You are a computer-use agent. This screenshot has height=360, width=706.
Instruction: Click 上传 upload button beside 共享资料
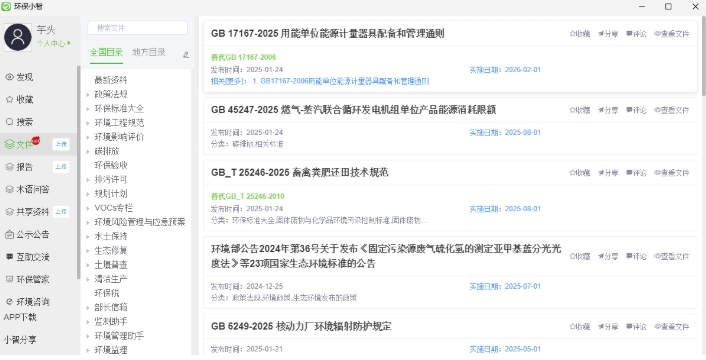point(61,212)
